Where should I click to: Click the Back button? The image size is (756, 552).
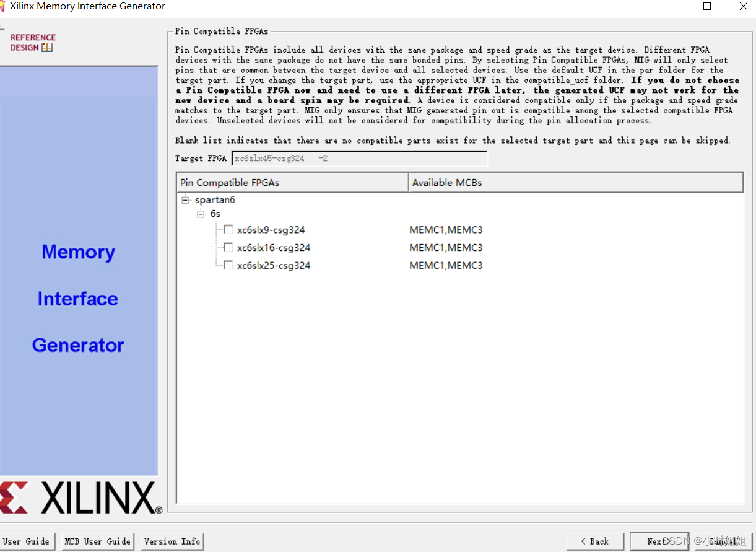coord(595,541)
